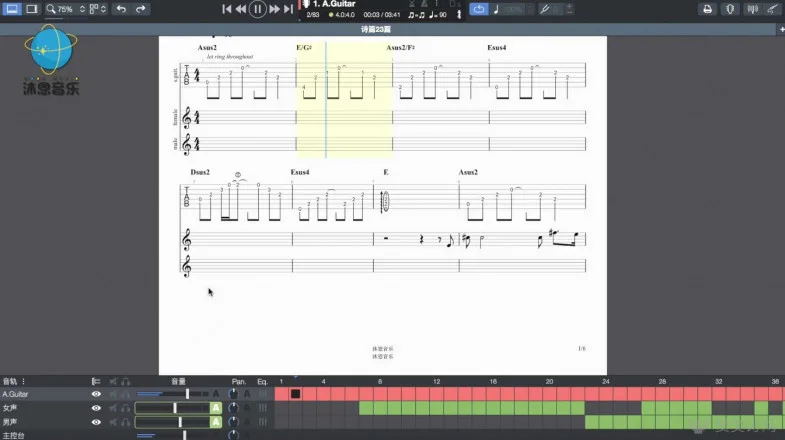This screenshot has width=785, height=440.
Task: Mute the 女声 track
Action: click(113, 408)
